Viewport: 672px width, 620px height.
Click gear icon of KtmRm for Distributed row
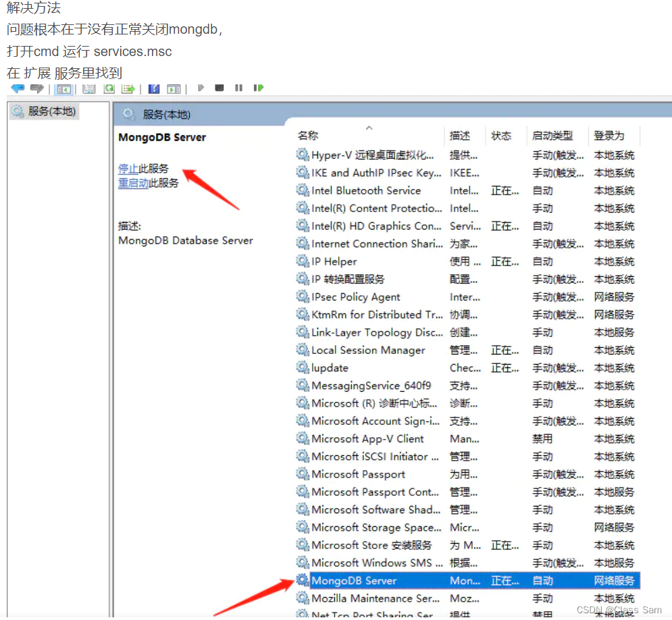pos(303,314)
